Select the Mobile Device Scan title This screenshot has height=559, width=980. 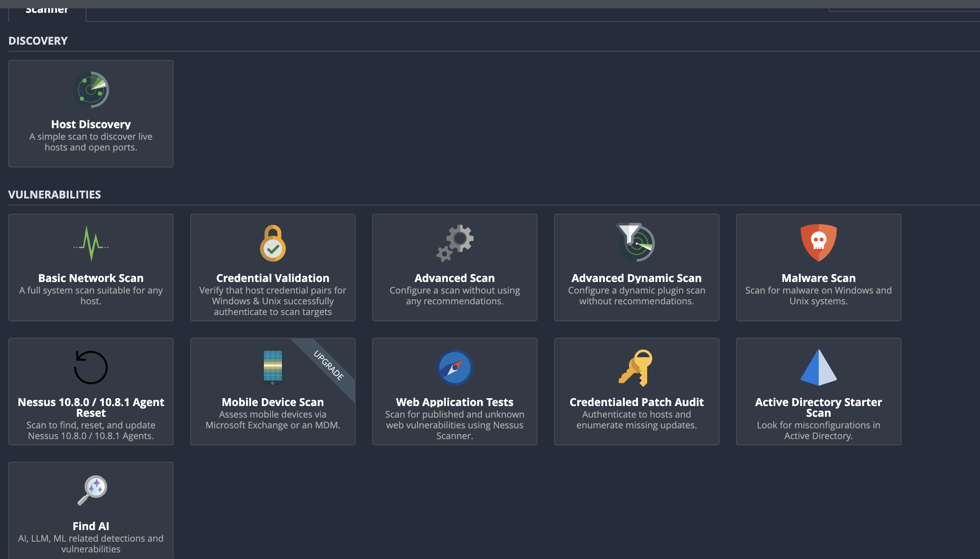273,402
